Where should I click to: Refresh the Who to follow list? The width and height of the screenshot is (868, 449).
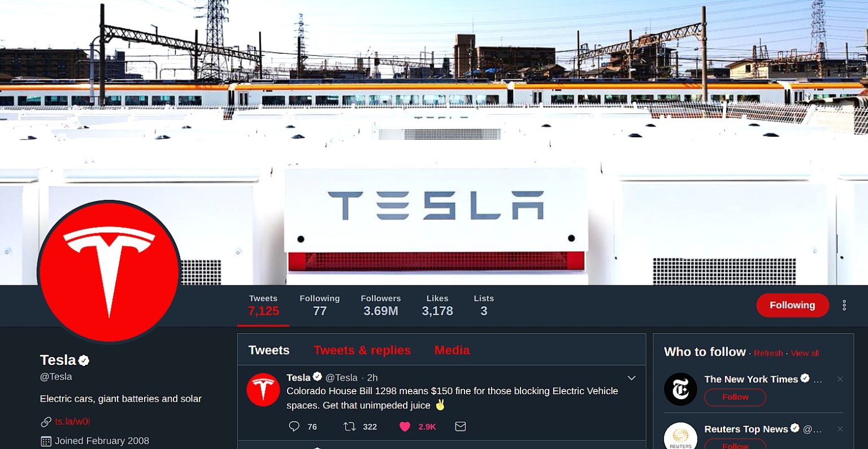[x=768, y=353]
